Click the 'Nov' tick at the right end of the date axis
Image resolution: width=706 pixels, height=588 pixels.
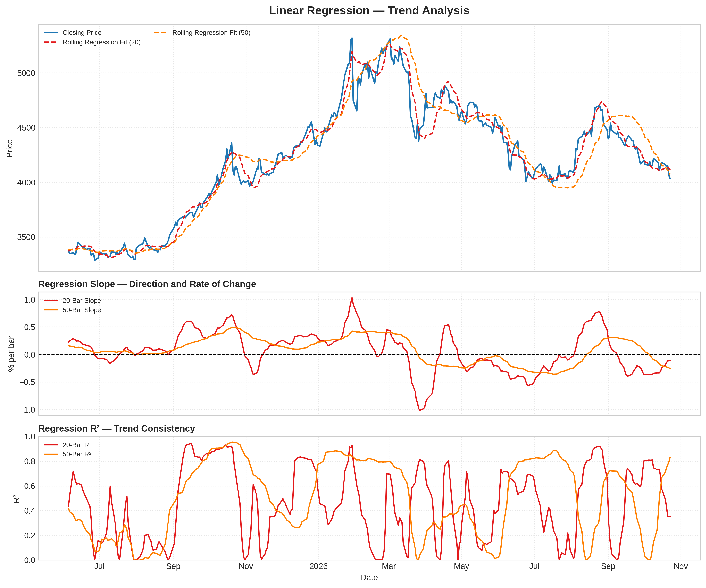pos(681,566)
